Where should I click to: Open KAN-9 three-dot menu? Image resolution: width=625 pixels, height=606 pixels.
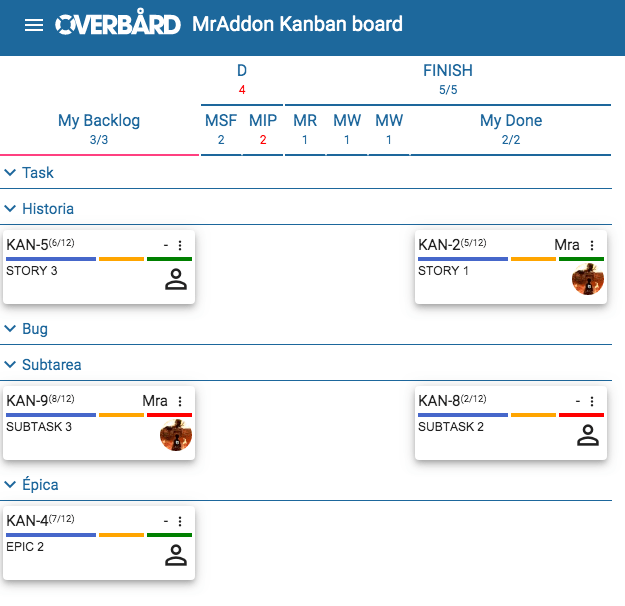click(180, 401)
